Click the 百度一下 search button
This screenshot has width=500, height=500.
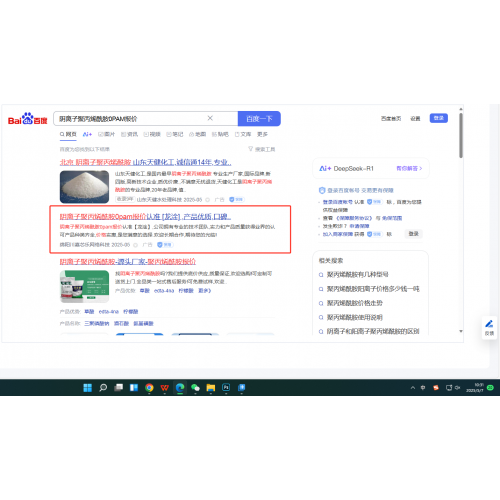(x=259, y=119)
